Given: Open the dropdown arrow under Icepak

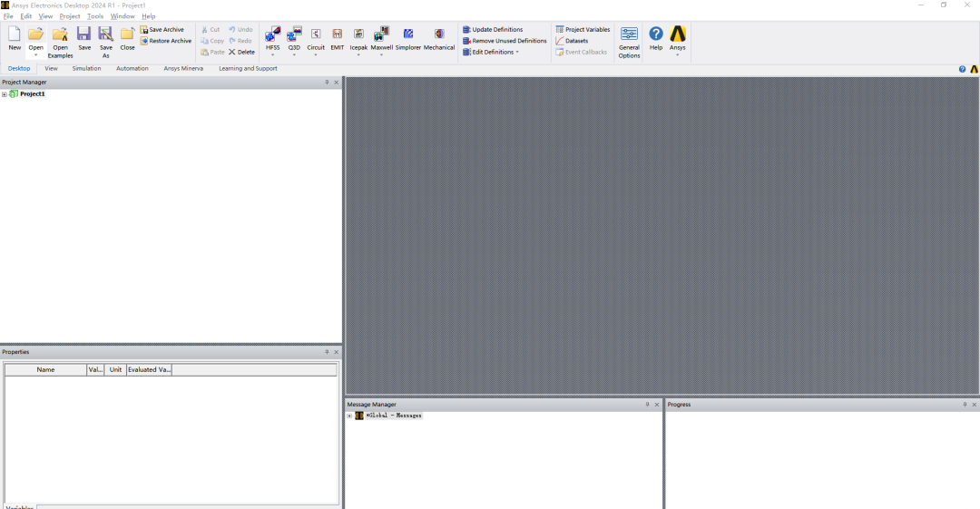Looking at the screenshot, I should point(358,55).
